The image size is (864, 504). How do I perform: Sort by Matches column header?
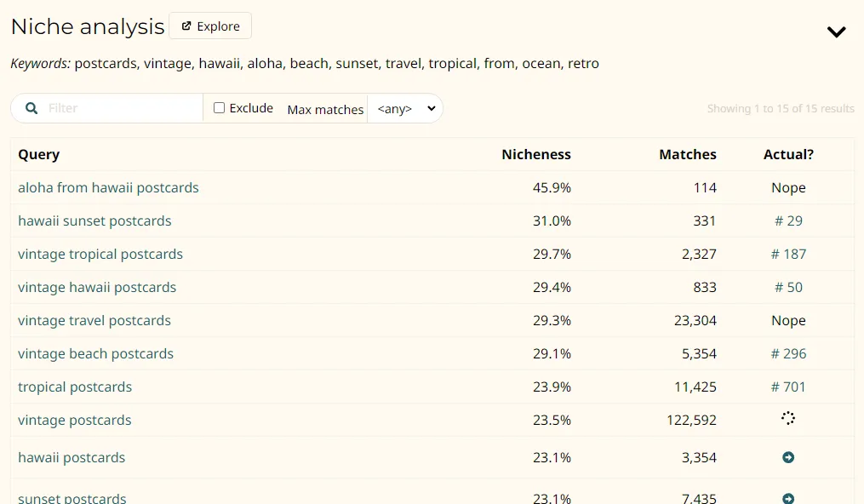click(x=687, y=155)
